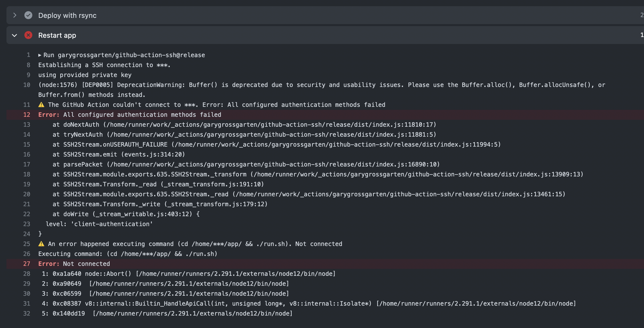Screen dimensions: 644x328
Task: Open the Deploy with rsync step header
Action: click(67, 15)
